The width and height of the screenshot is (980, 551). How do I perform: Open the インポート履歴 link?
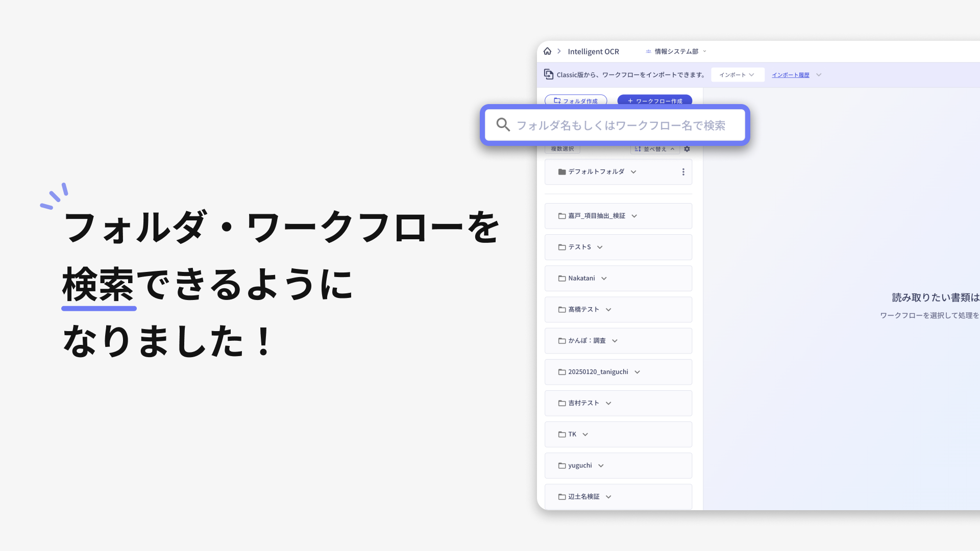pyautogui.click(x=791, y=74)
